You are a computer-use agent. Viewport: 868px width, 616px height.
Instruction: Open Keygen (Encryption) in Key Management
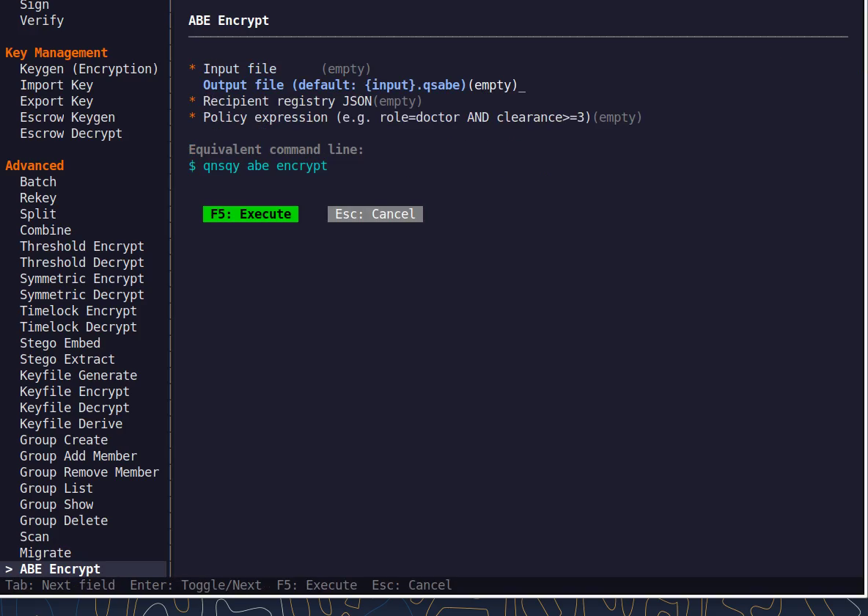click(x=89, y=69)
